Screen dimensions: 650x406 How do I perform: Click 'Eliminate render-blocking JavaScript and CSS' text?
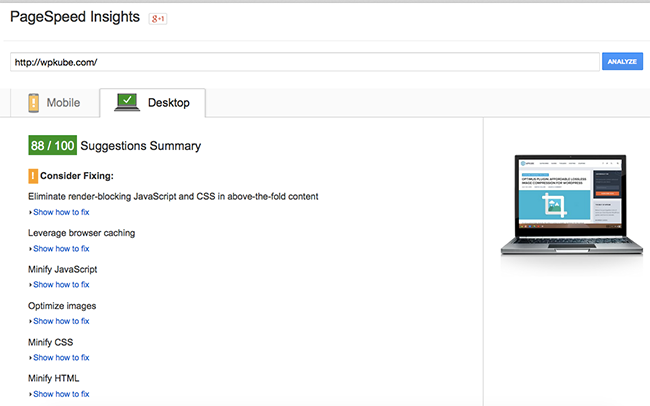click(173, 197)
